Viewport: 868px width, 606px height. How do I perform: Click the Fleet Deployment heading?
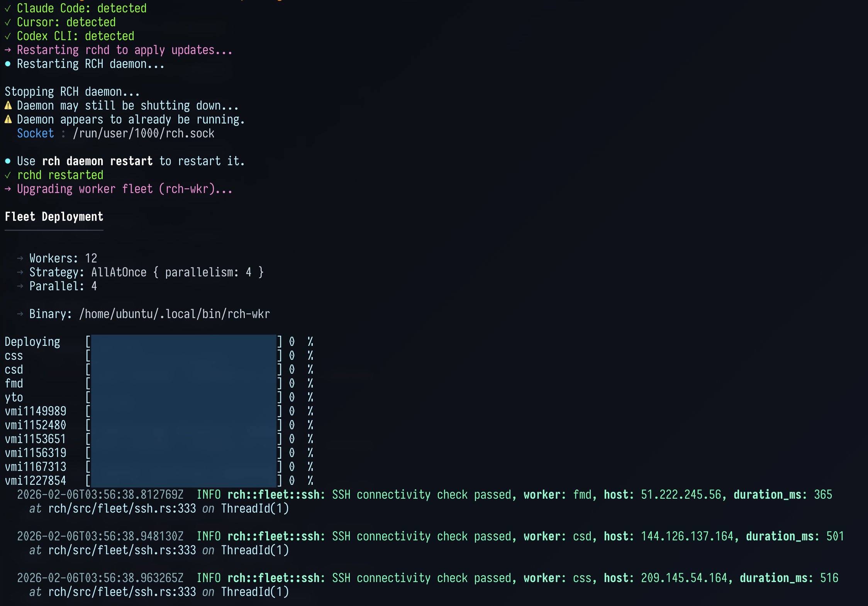pyautogui.click(x=54, y=217)
